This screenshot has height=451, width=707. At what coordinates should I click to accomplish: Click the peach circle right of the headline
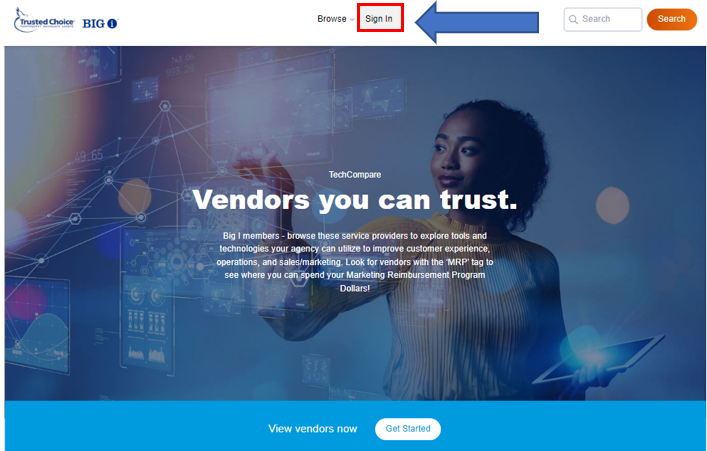[x=612, y=205]
